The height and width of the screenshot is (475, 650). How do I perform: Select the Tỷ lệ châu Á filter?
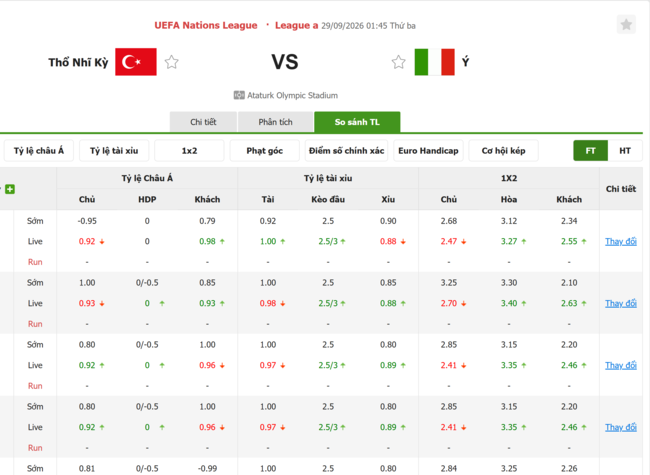39,150
